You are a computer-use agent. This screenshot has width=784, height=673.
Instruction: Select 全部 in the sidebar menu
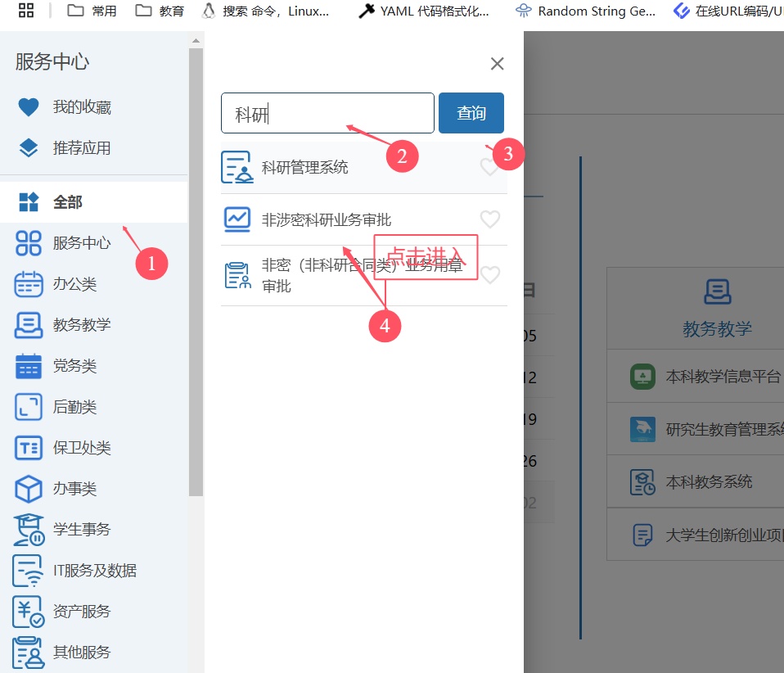pos(68,202)
